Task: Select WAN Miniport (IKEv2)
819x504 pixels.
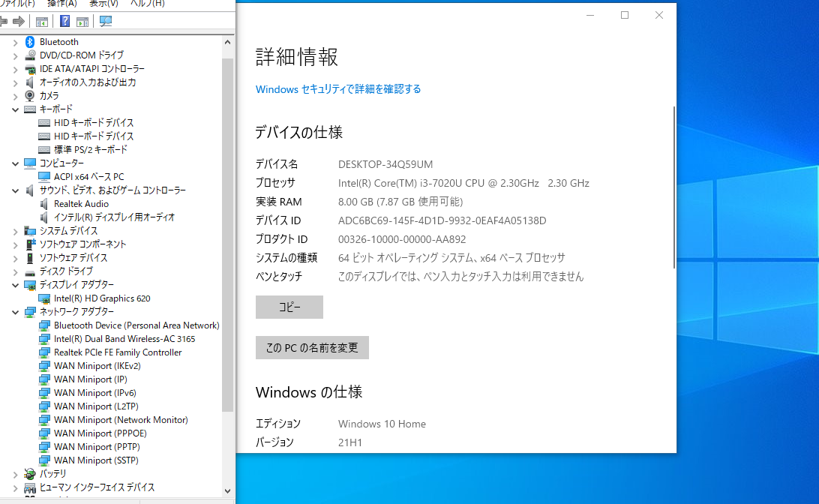Action: [97, 366]
